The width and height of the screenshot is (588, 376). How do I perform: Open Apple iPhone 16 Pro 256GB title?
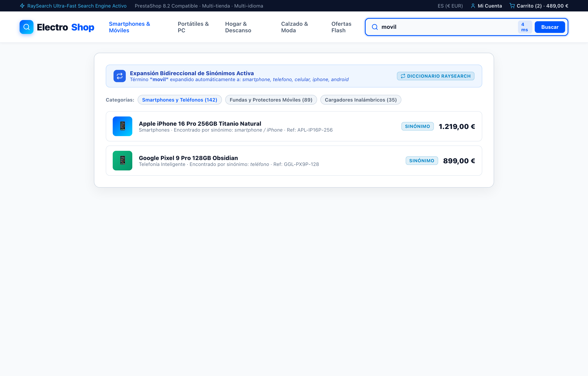coord(200,123)
